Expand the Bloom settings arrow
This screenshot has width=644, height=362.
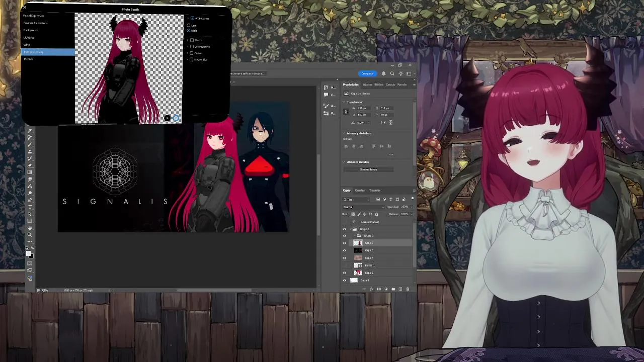pos(187,40)
